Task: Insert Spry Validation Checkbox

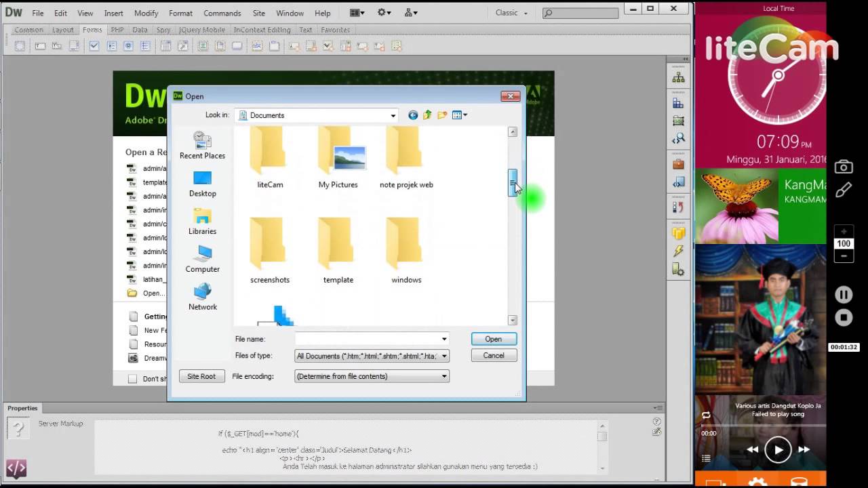Action: [328, 46]
